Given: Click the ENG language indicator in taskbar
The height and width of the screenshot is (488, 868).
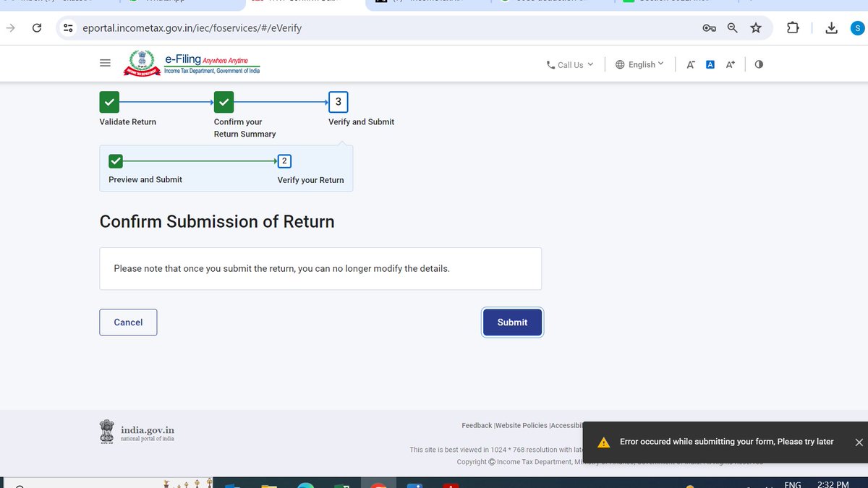Looking at the screenshot, I should point(793,484).
